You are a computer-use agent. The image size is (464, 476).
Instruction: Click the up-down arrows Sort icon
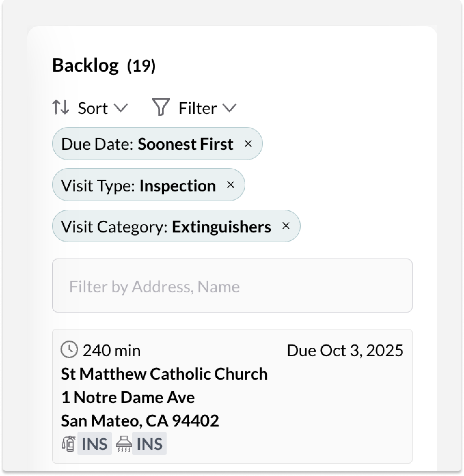click(x=61, y=107)
